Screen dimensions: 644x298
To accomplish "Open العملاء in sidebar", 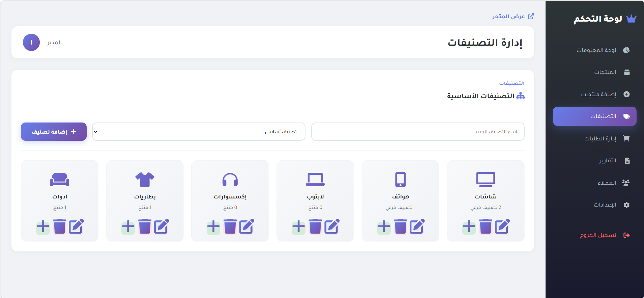I will (x=595, y=183).
